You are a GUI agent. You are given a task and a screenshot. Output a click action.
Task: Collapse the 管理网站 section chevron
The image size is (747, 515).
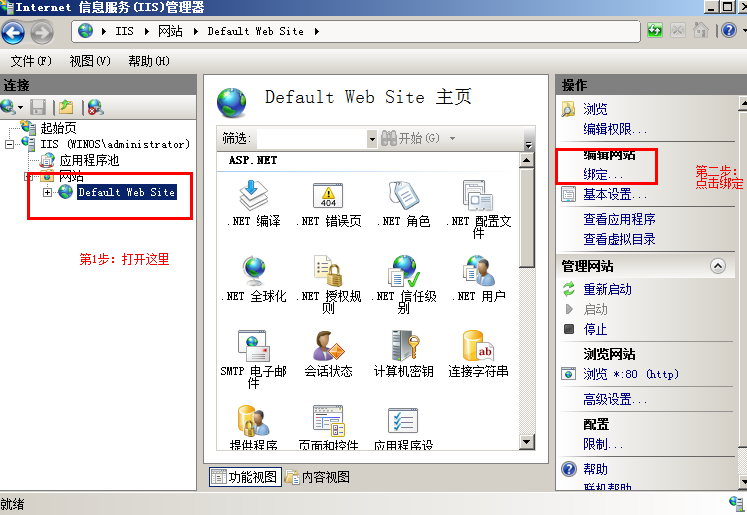(x=718, y=266)
